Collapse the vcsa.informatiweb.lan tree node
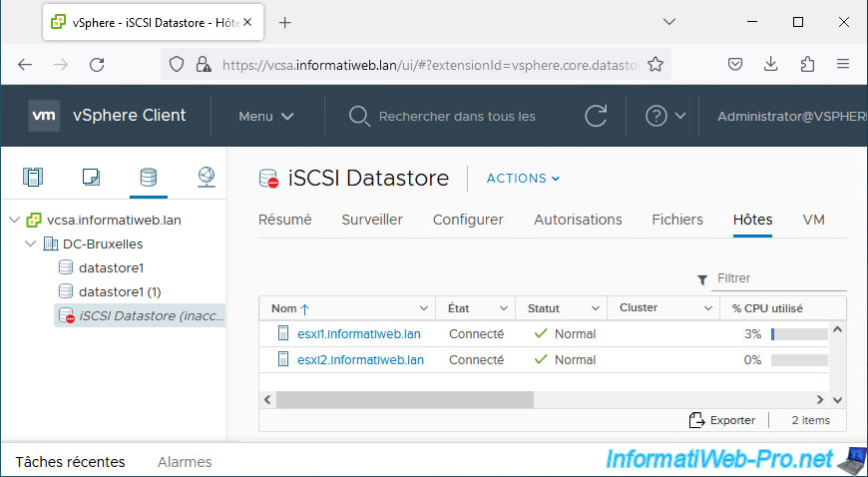Viewport: 868px width, 477px height. pos(14,220)
